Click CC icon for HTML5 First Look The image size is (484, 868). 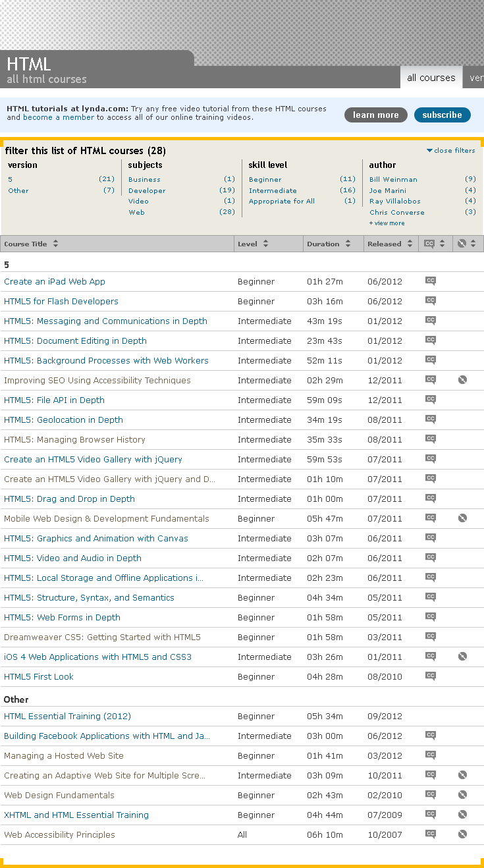point(431,676)
